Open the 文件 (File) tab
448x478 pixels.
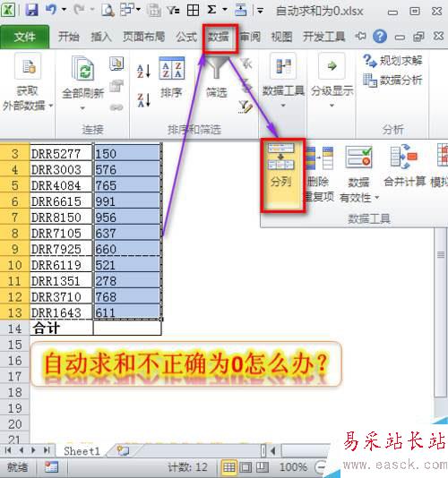click(x=25, y=37)
